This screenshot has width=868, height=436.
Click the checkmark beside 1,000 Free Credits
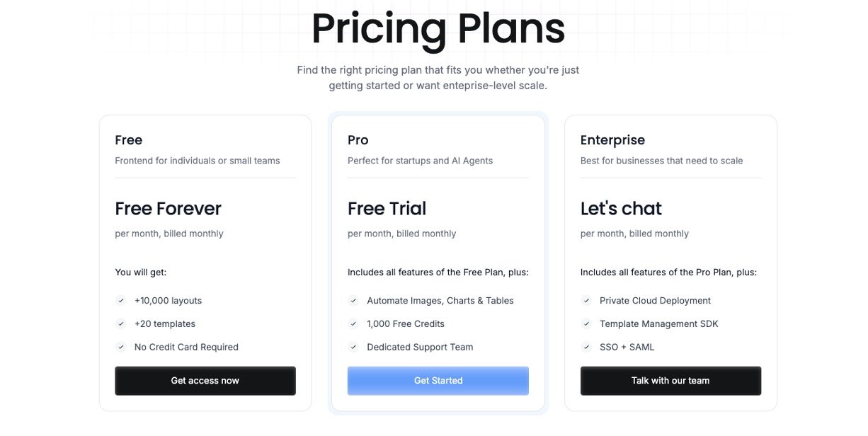353,324
